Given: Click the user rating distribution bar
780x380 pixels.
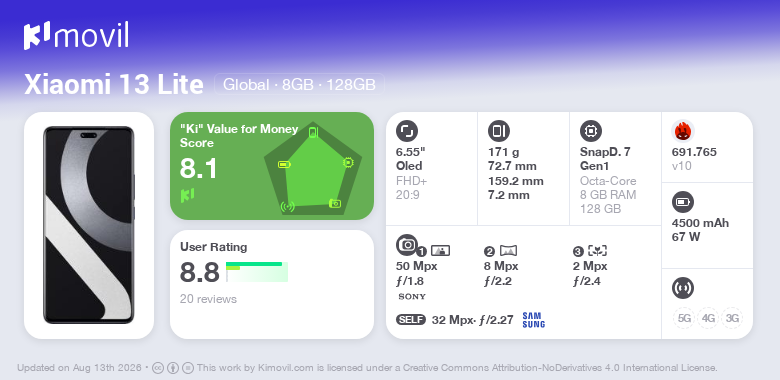Looking at the screenshot, I should tap(257, 272).
